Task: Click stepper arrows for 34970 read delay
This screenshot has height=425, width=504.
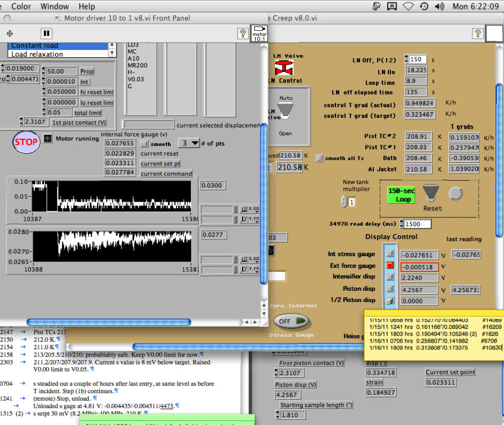Action: (401, 224)
